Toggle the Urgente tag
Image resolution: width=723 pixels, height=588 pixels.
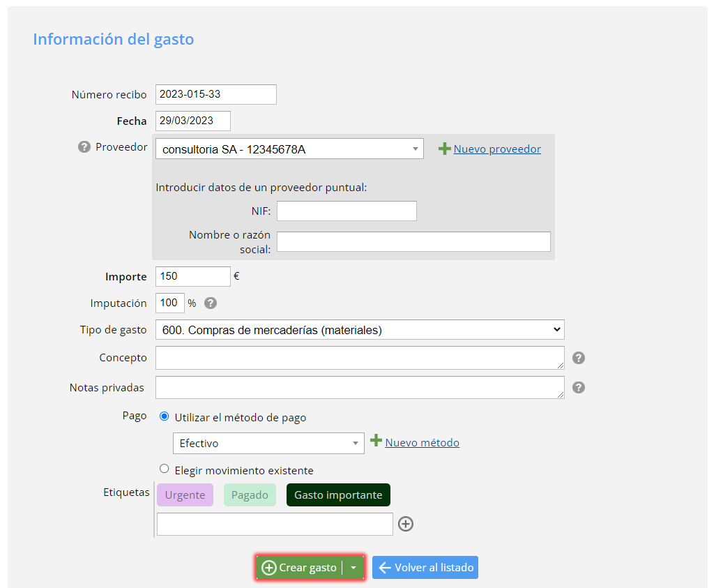(x=185, y=495)
